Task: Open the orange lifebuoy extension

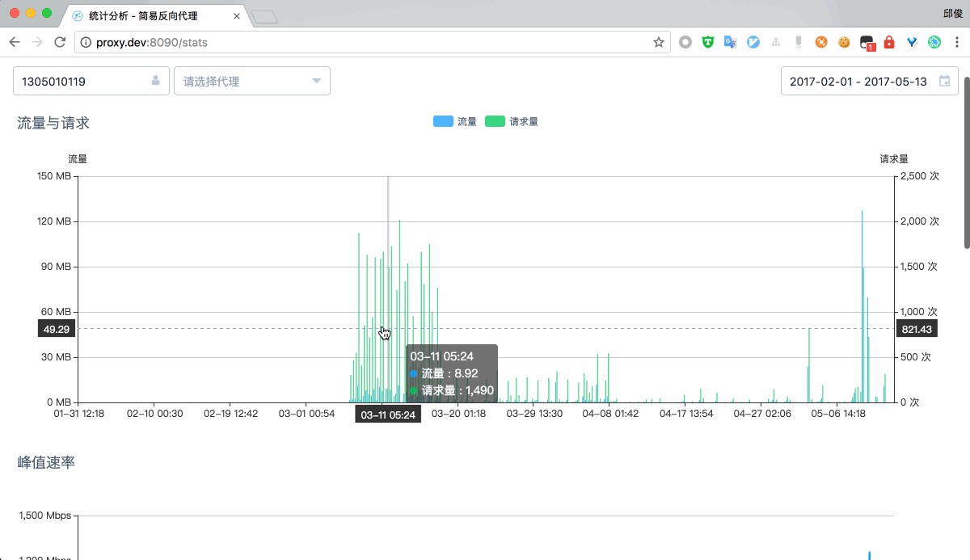Action: point(821,42)
